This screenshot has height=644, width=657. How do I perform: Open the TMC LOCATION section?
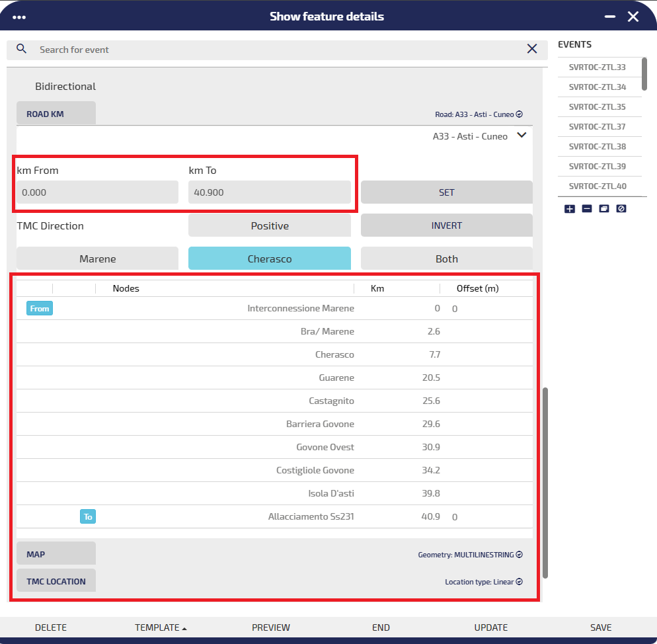coord(56,581)
